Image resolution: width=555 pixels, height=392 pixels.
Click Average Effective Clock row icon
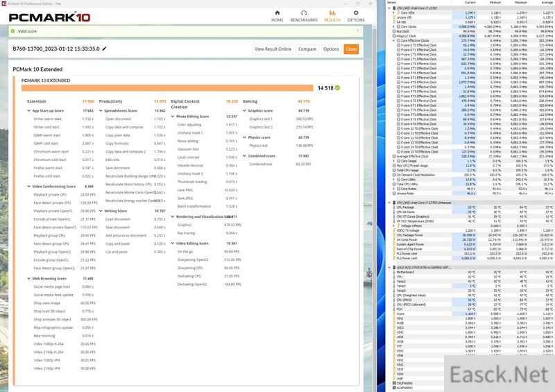394,156
